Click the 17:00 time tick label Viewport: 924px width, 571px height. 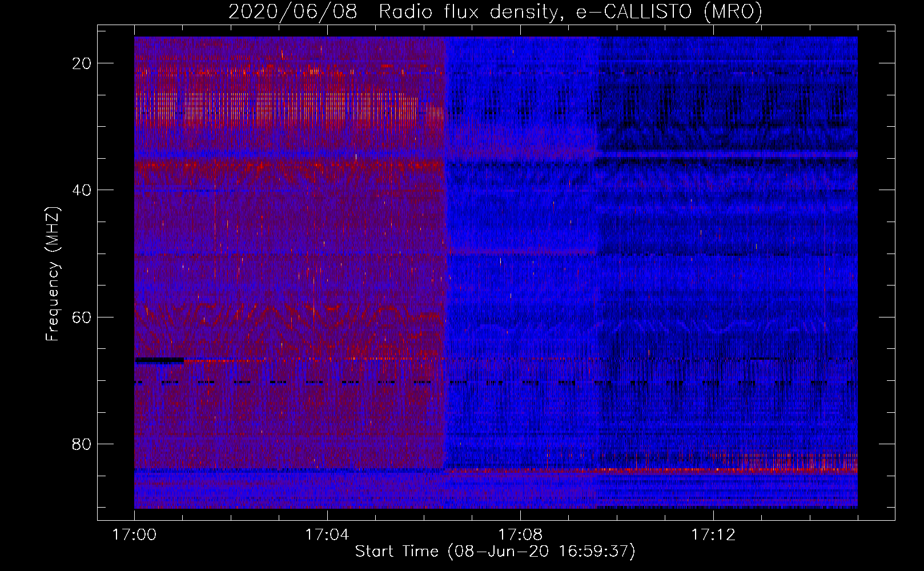[x=134, y=535]
